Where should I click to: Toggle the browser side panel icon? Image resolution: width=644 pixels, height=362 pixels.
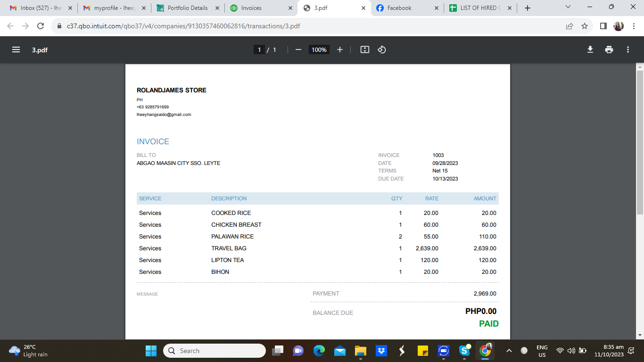[x=603, y=26]
